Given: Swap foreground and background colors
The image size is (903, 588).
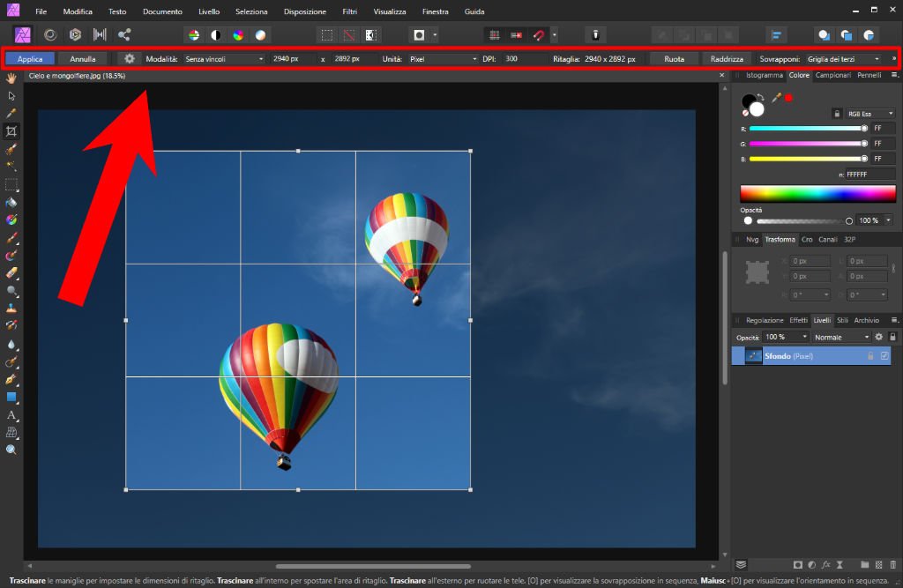Looking at the screenshot, I should click(x=761, y=97).
